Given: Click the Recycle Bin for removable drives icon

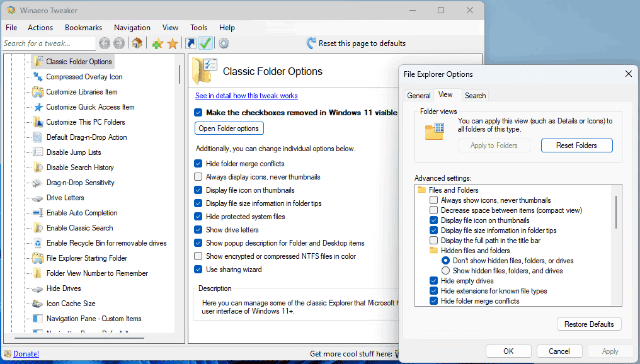Looking at the screenshot, I should [38, 243].
